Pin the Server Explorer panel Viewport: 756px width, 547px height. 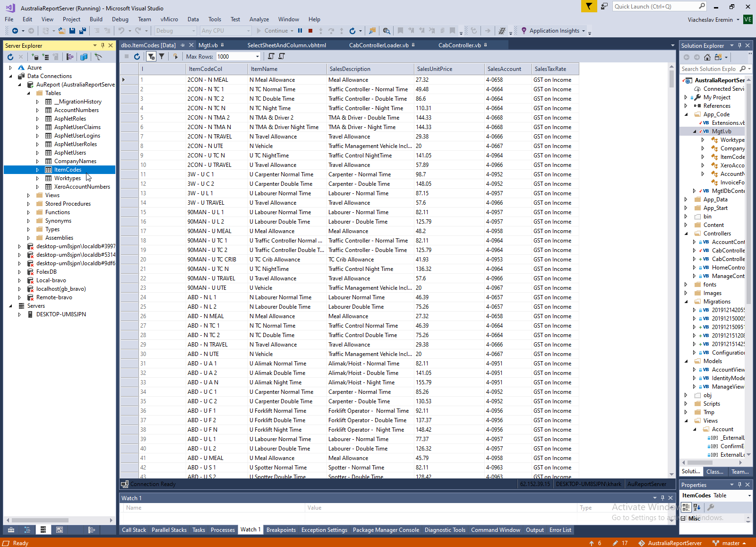(x=103, y=45)
